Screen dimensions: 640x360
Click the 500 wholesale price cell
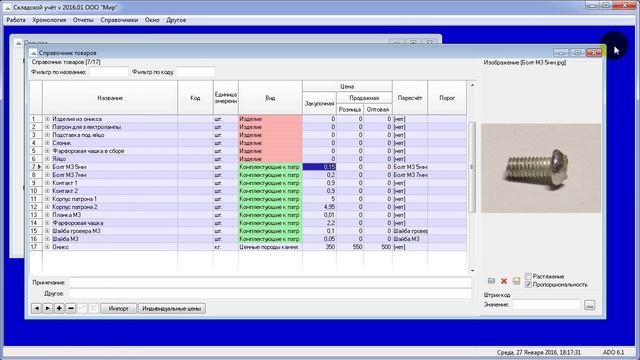coord(378,247)
